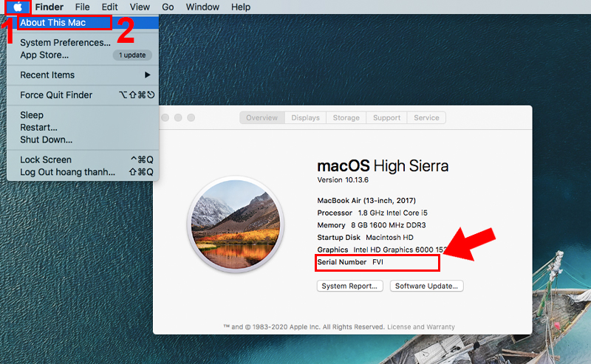Open the Apple menu icon

point(18,7)
